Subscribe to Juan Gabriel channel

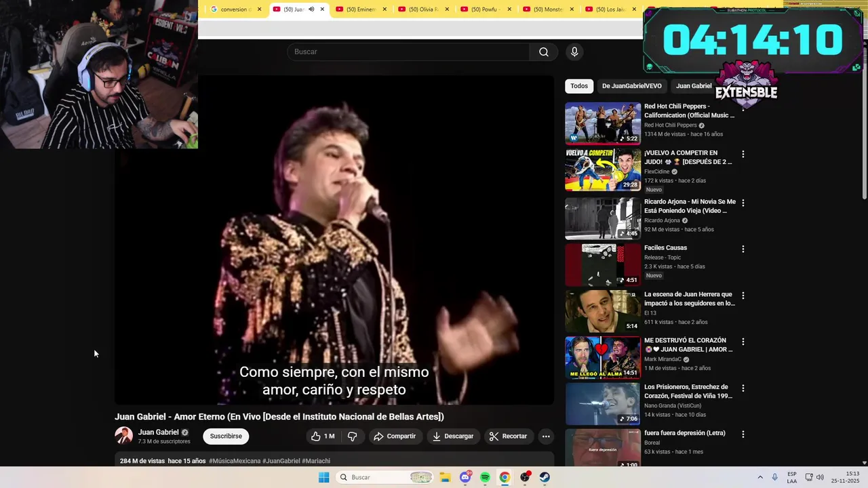[x=226, y=436]
